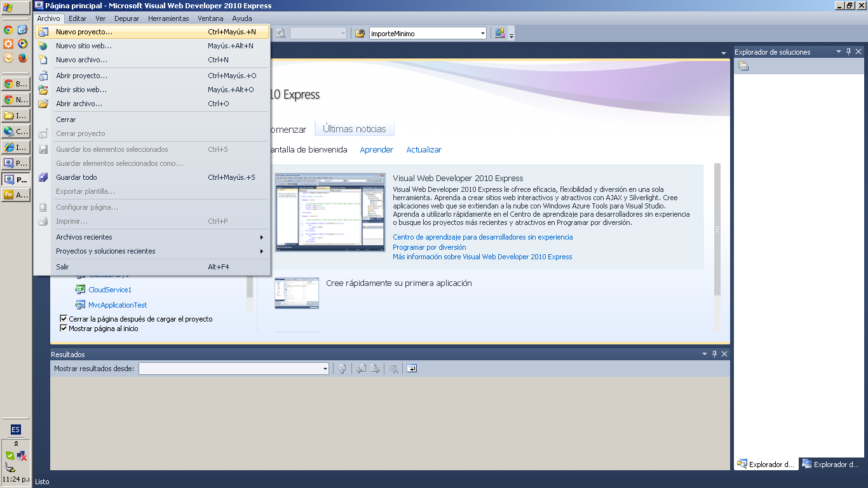Screen dimensions: 868x488
Task: Close the Resultados panel
Action: coord(724,354)
